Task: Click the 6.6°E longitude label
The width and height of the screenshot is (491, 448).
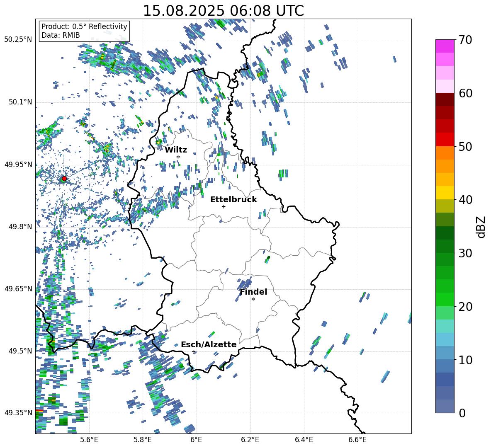Action: tap(357, 441)
